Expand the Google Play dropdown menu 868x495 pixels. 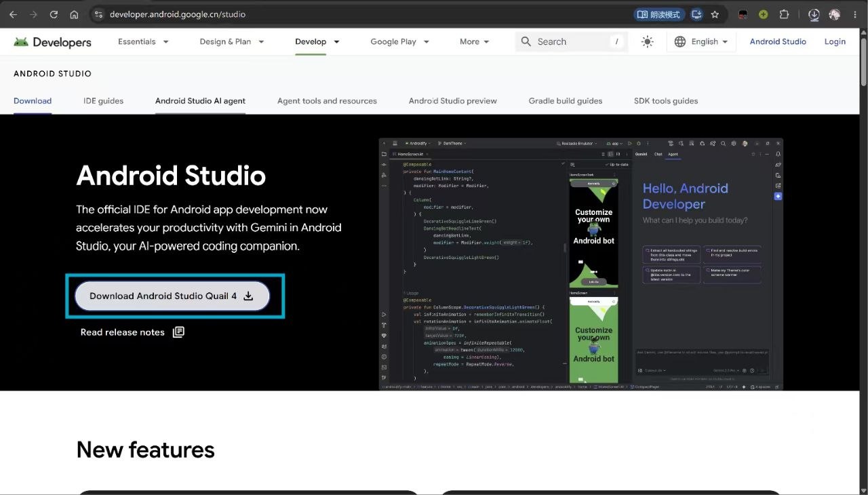point(399,42)
